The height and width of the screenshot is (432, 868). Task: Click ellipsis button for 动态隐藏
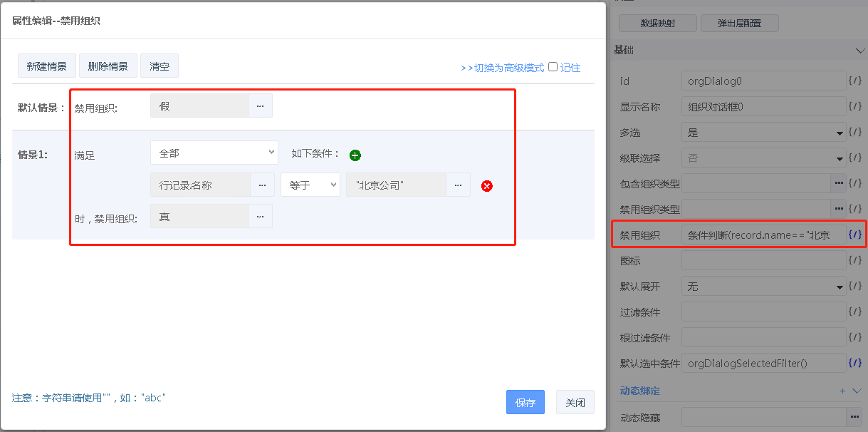tap(854, 416)
